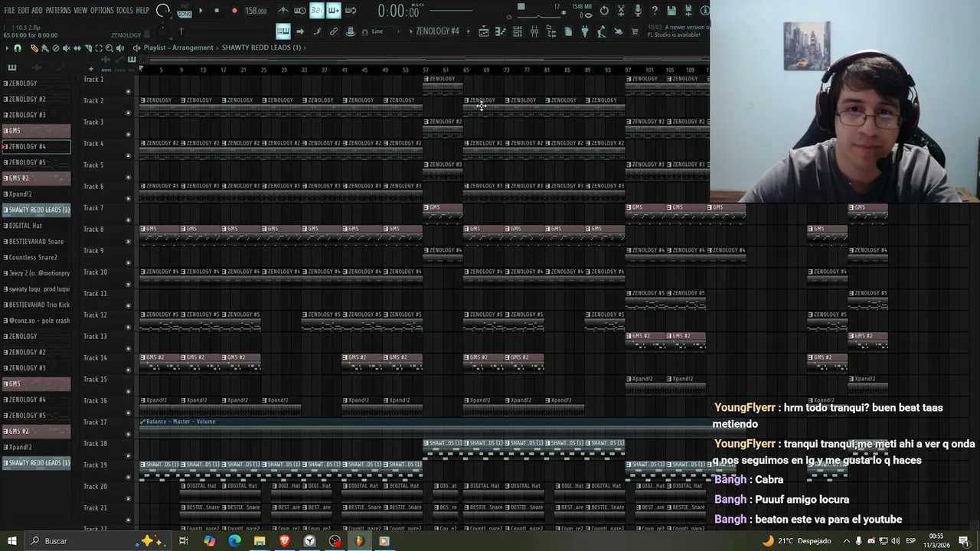Open the VIEW menu

tap(80, 11)
